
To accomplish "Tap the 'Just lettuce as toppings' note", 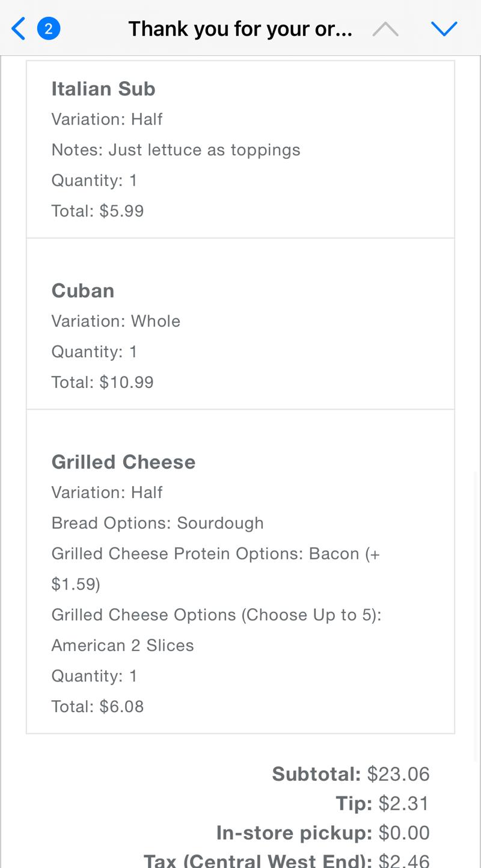I will pyautogui.click(x=176, y=150).
